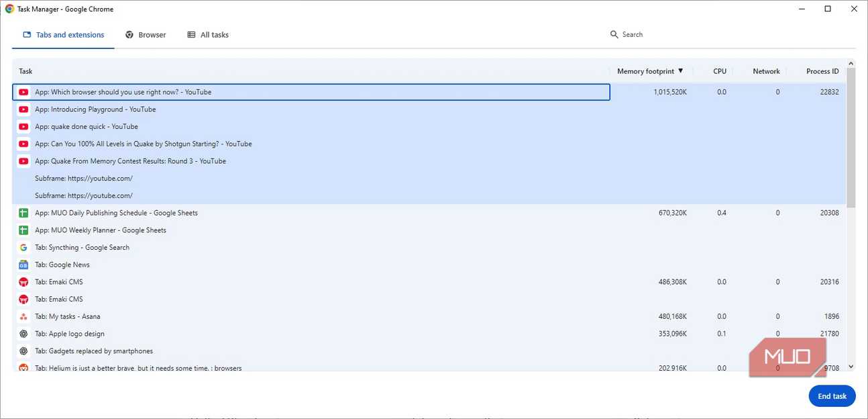The height and width of the screenshot is (419, 868).
Task: Select 'Tab: Gadgets replaced by smartphones' row
Action: 429,351
